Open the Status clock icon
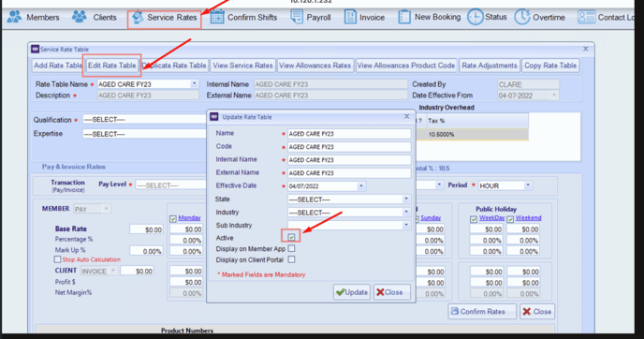 476,17
